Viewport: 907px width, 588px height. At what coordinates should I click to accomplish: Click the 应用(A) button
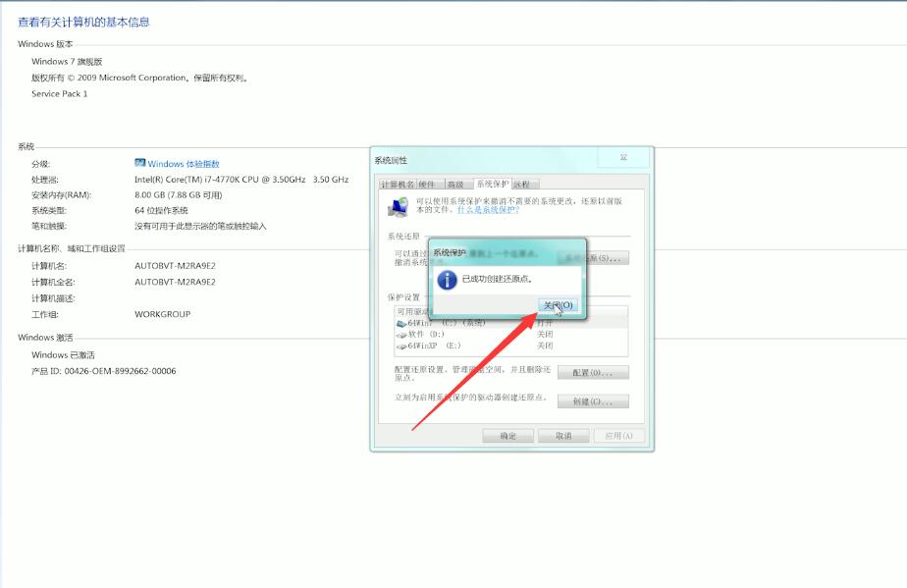click(619, 436)
